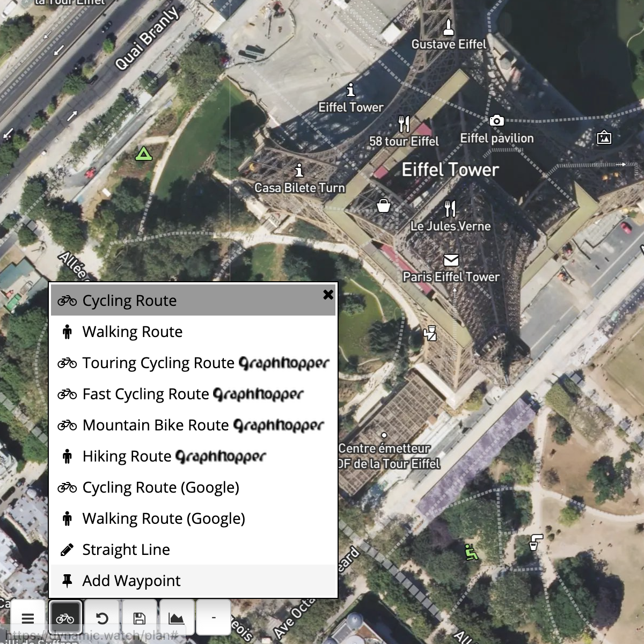Screen dimensions: 644x644
Task: Switch to Cycling Route (Google)
Action: click(160, 488)
